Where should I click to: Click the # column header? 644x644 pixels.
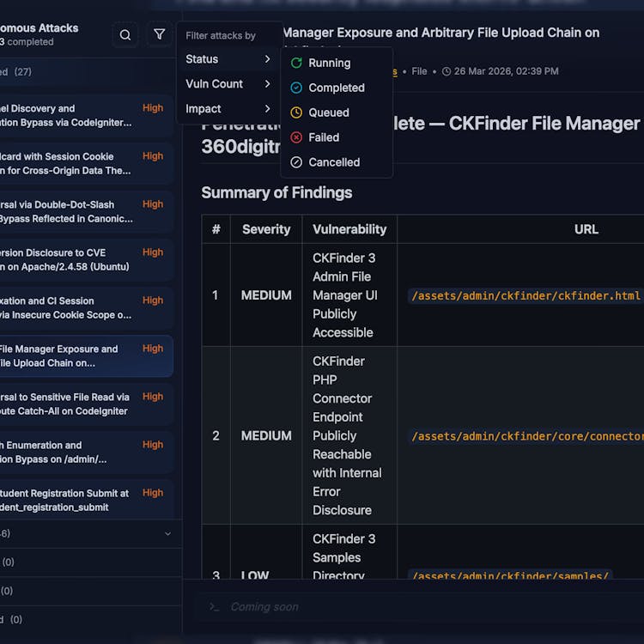pyautogui.click(x=216, y=229)
